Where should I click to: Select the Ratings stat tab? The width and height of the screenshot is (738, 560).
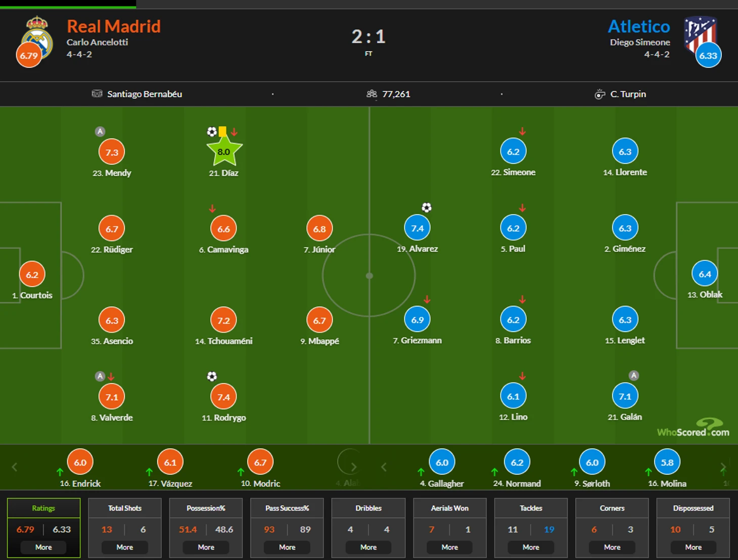[43, 508]
